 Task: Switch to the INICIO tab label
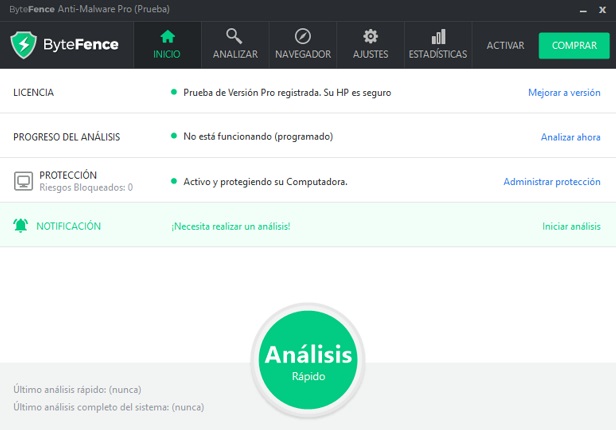[167, 54]
